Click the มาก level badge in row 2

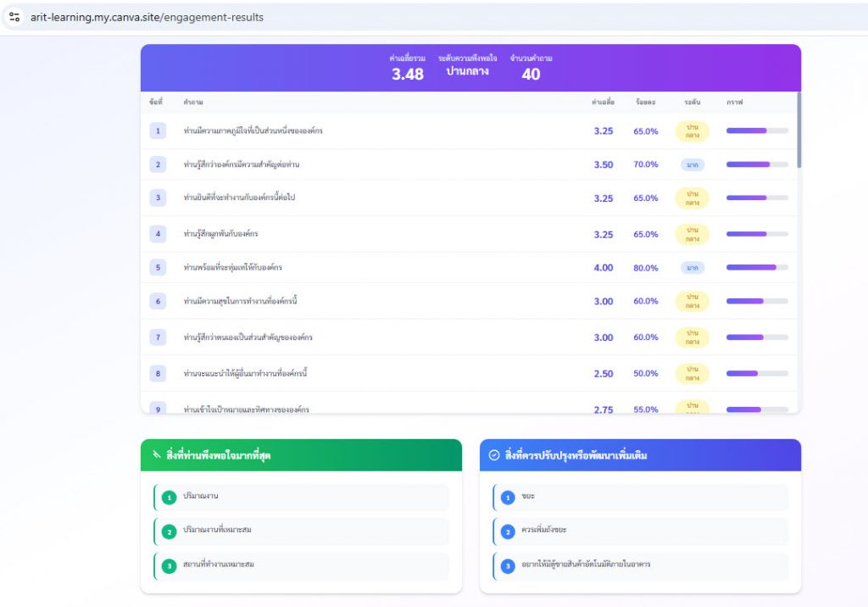(x=692, y=164)
